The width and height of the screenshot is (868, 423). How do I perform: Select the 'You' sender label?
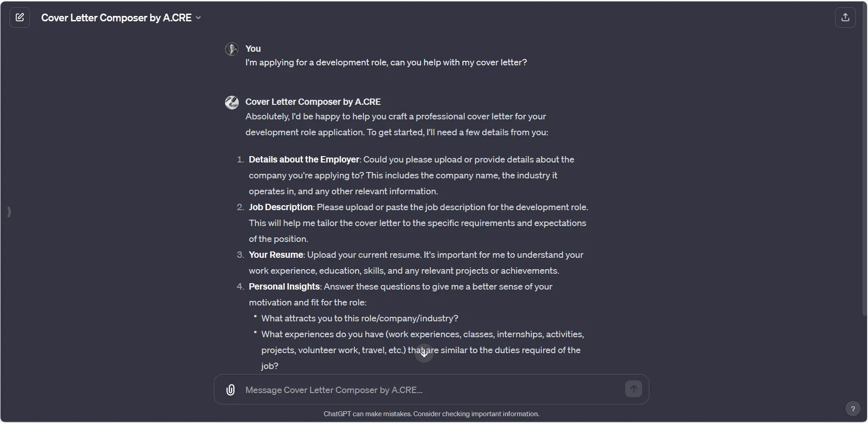click(253, 49)
